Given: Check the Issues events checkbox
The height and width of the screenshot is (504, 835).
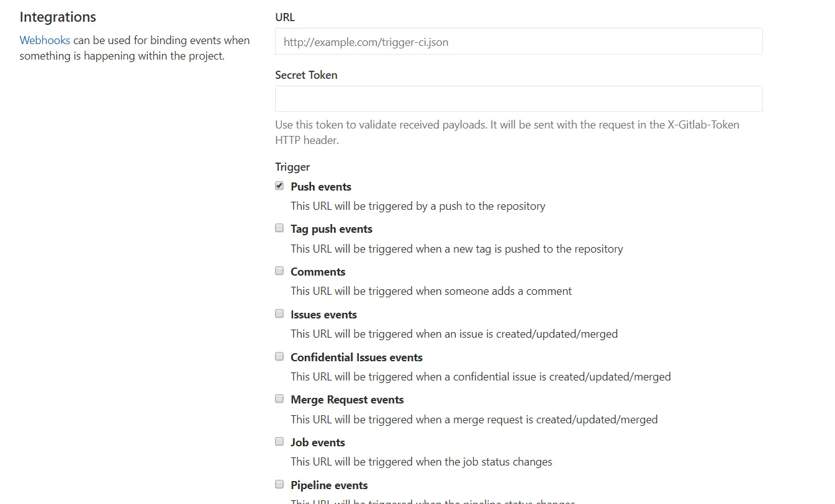Looking at the screenshot, I should (279, 314).
